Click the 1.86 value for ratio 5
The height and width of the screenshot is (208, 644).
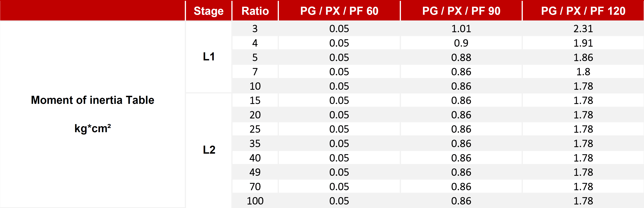click(x=583, y=57)
